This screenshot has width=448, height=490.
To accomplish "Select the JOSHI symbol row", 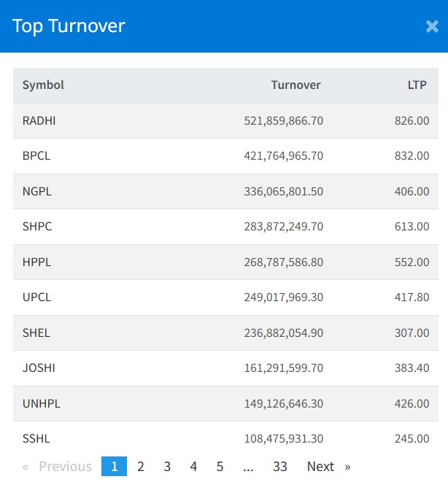I will pos(39,368).
